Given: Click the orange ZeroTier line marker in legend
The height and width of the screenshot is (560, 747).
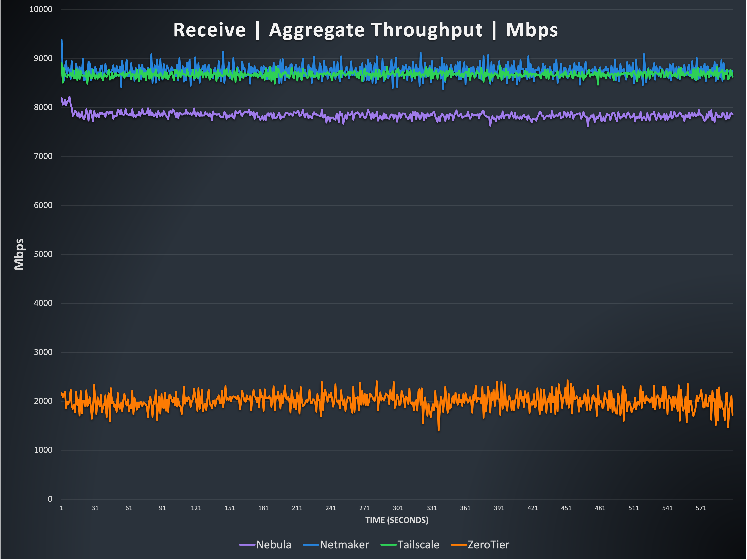Looking at the screenshot, I should click(x=459, y=544).
